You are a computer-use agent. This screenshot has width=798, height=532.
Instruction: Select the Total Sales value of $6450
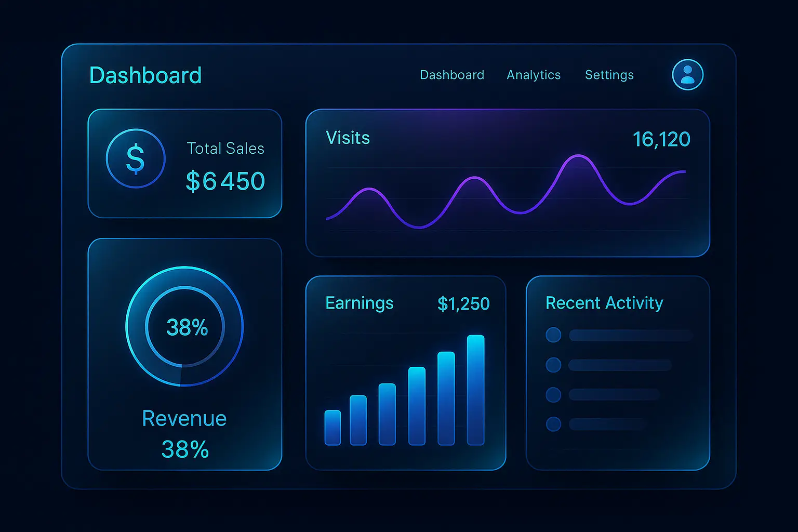point(225,181)
